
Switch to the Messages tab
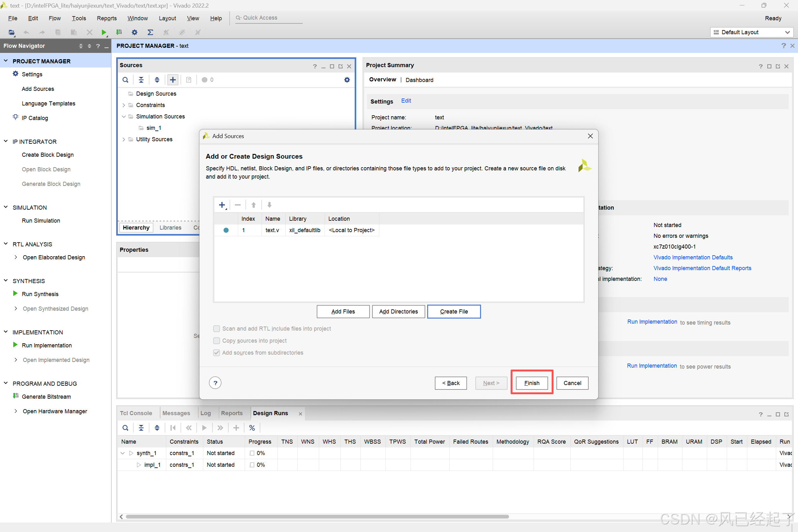coord(176,413)
